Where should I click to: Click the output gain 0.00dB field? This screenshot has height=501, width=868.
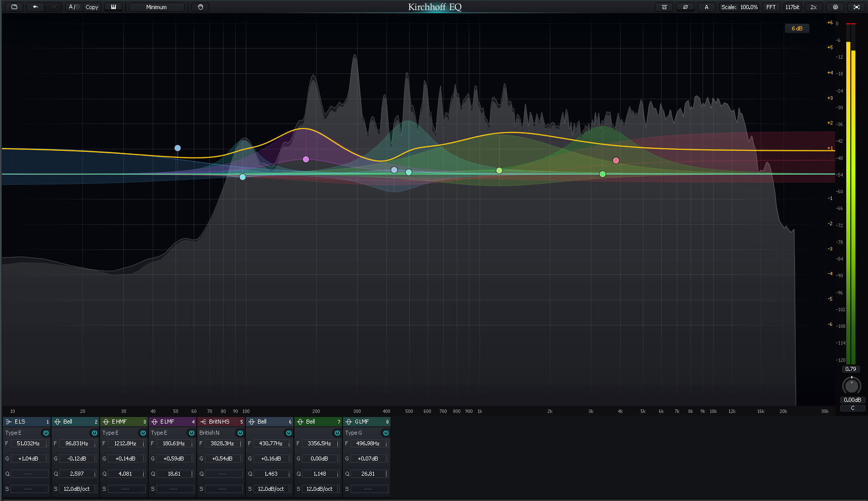click(x=852, y=400)
